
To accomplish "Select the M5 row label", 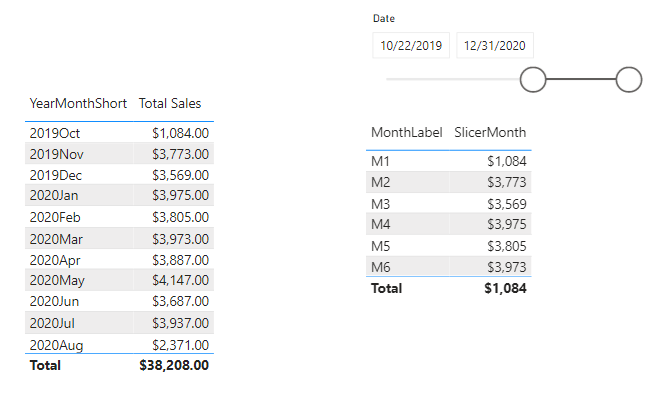I will [x=381, y=247].
